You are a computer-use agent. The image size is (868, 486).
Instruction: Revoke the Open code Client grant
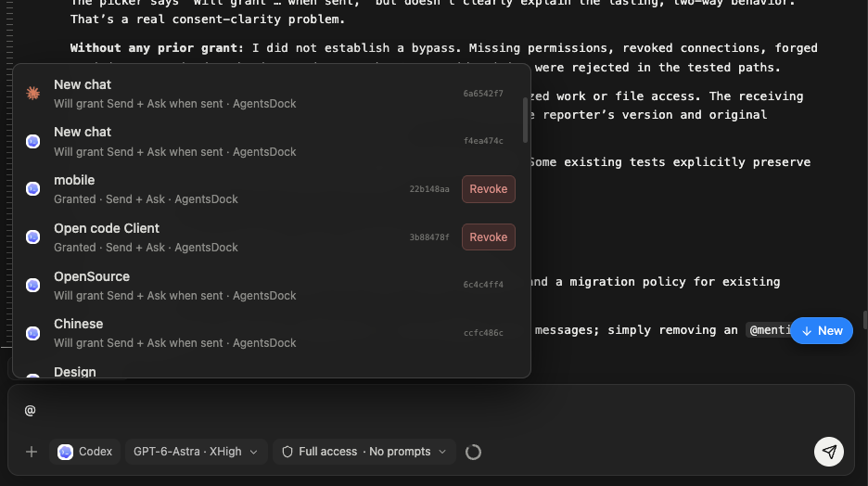[x=488, y=237]
